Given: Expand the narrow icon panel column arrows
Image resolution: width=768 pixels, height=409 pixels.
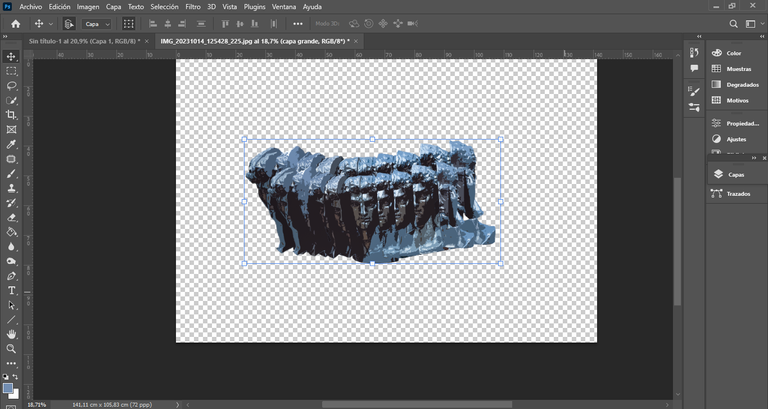Looking at the screenshot, I should [x=699, y=36].
